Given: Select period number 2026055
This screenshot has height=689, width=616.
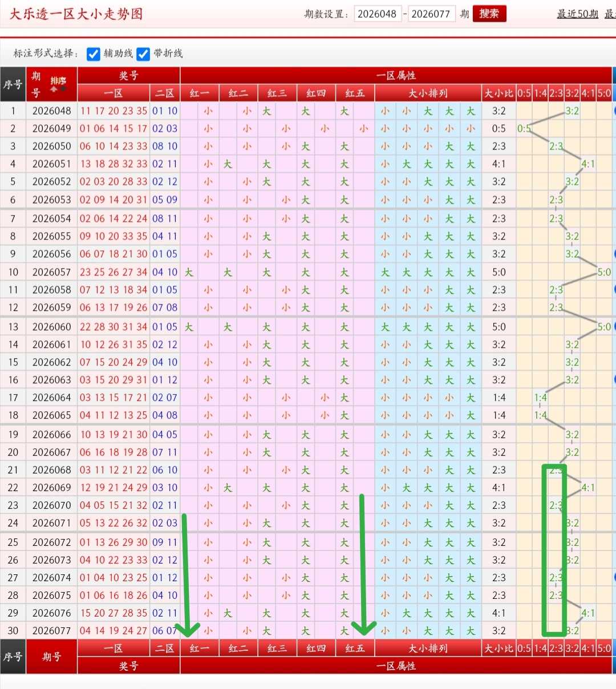Looking at the screenshot, I should (51, 236).
